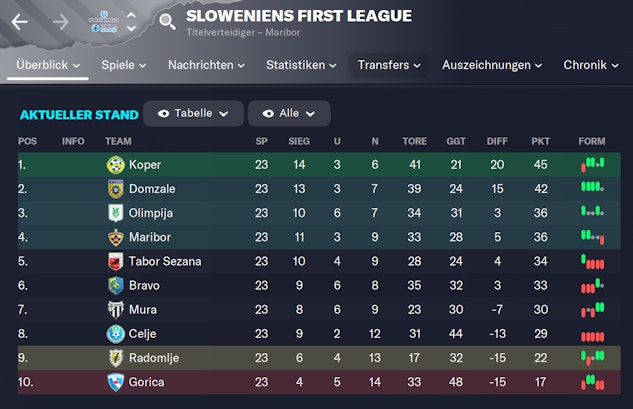The height and width of the screenshot is (409, 633).
Task: Toggle the Tabelle view eye button
Action: pyautogui.click(x=193, y=113)
